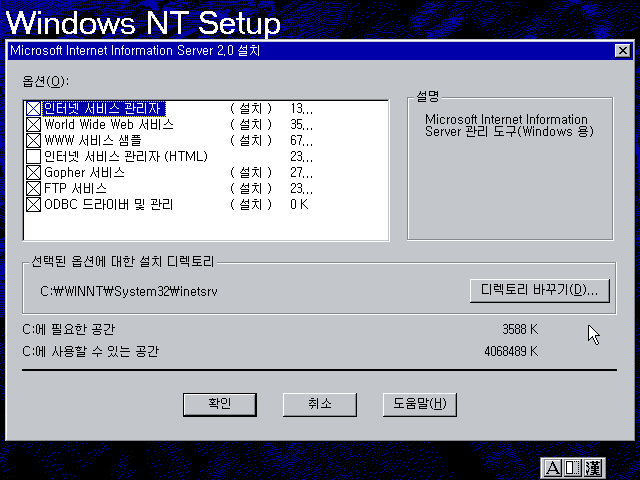Uncheck the 인터넷 서비스 관리자 checkbox
640x480 pixels.
33,109
